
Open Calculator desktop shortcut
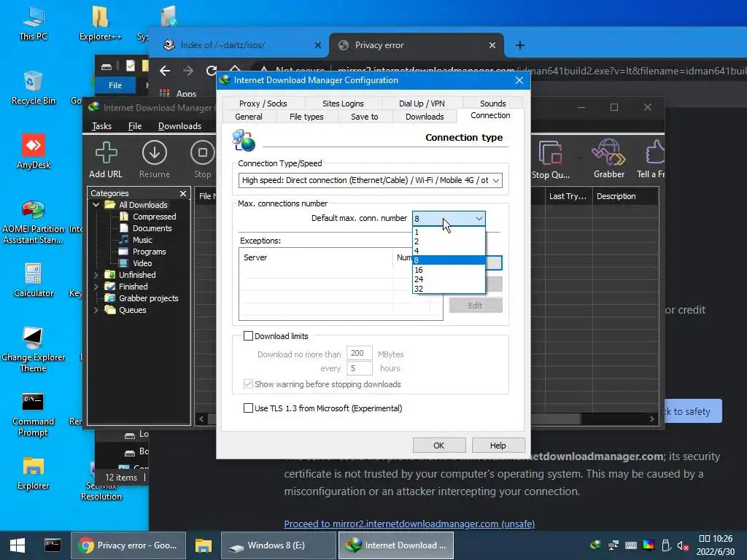[34, 281]
